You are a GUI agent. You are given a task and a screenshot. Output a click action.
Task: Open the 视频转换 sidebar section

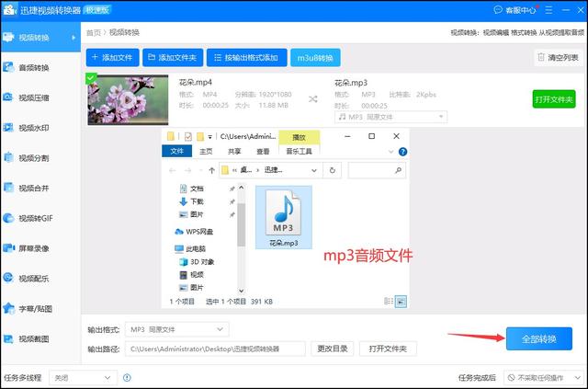point(40,37)
